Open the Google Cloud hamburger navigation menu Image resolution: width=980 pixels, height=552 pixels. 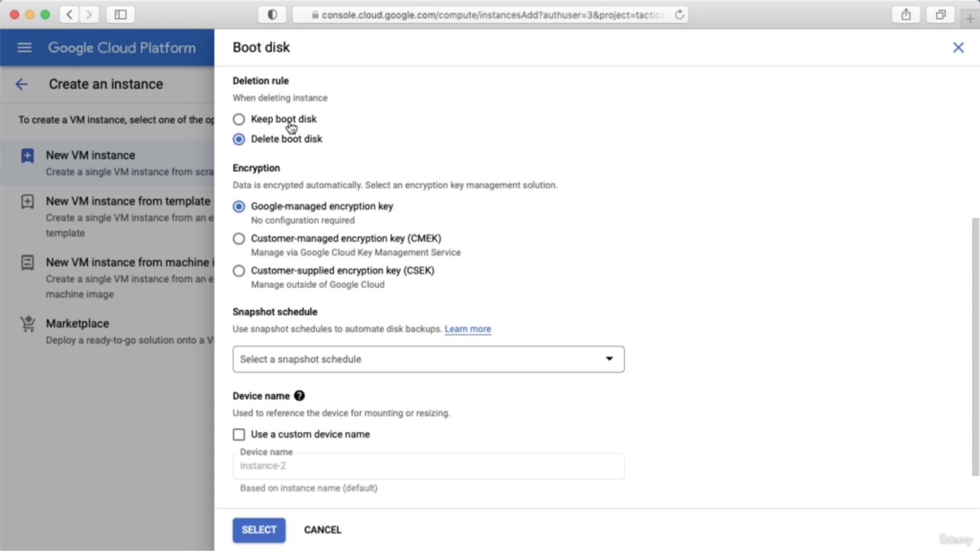(x=24, y=48)
